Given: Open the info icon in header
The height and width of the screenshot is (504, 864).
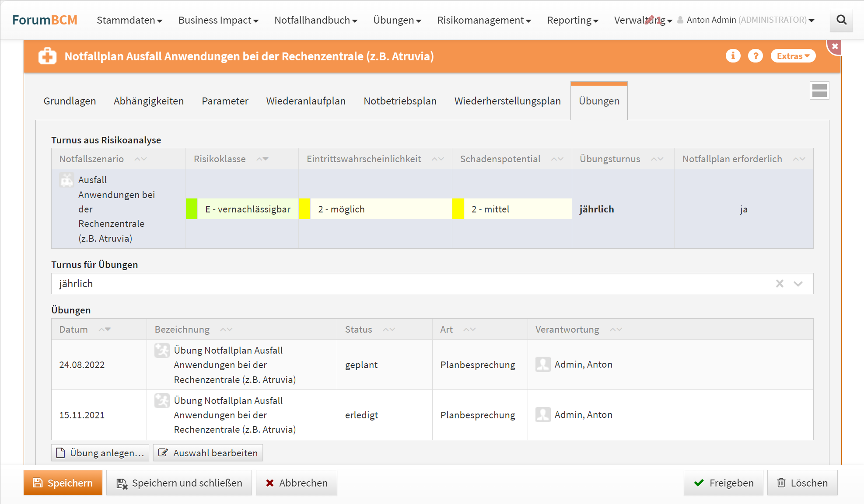Looking at the screenshot, I should 733,56.
